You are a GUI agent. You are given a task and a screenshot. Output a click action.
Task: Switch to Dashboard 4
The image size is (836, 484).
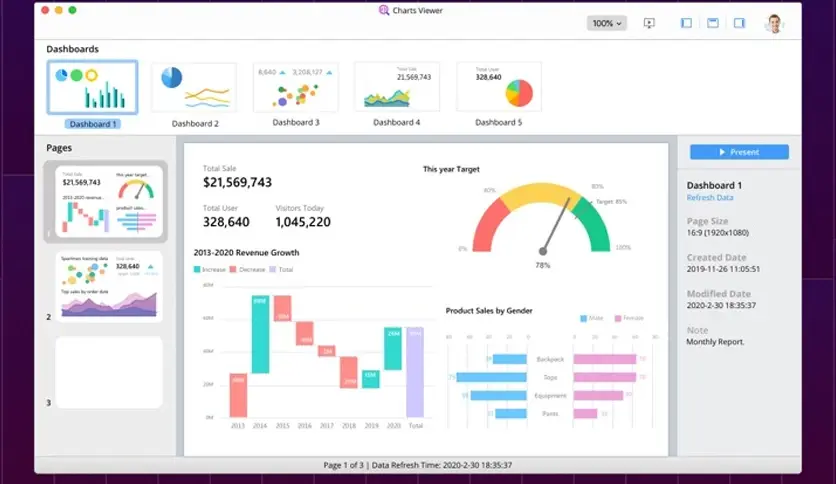coord(397,87)
